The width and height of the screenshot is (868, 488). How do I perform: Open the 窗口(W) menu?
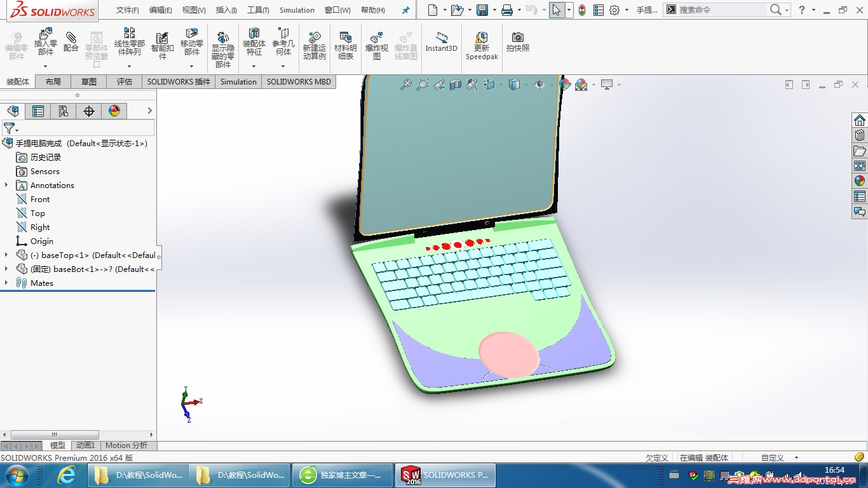point(337,10)
